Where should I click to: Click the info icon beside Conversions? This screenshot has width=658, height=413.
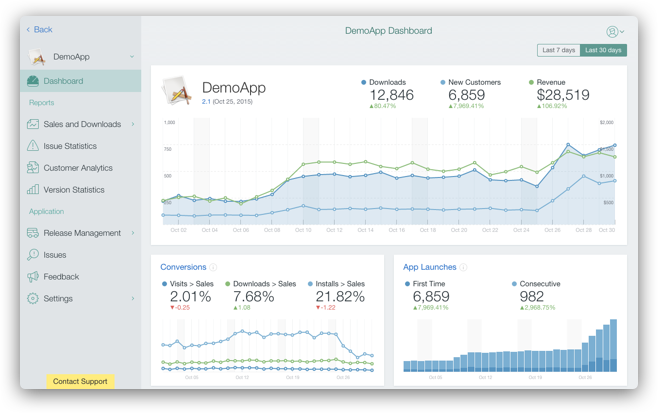[x=213, y=267]
